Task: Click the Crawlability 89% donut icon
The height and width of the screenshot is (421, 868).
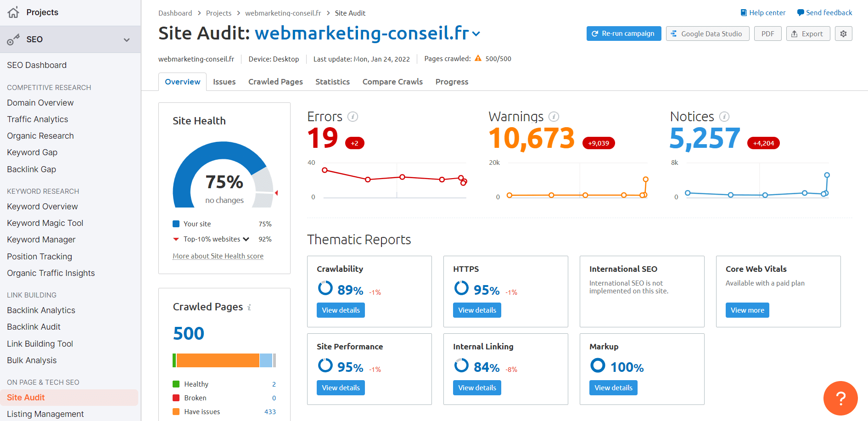Action: (x=325, y=288)
